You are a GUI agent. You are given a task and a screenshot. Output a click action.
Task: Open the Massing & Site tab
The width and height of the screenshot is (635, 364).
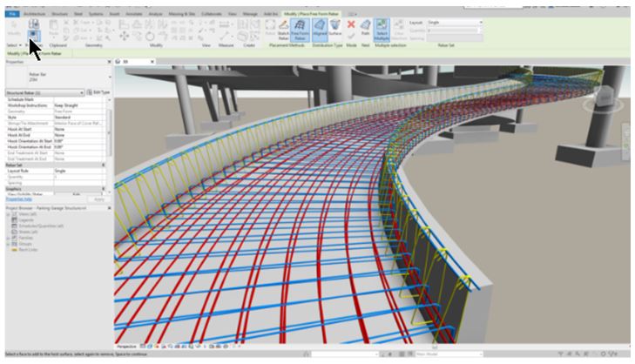182,14
